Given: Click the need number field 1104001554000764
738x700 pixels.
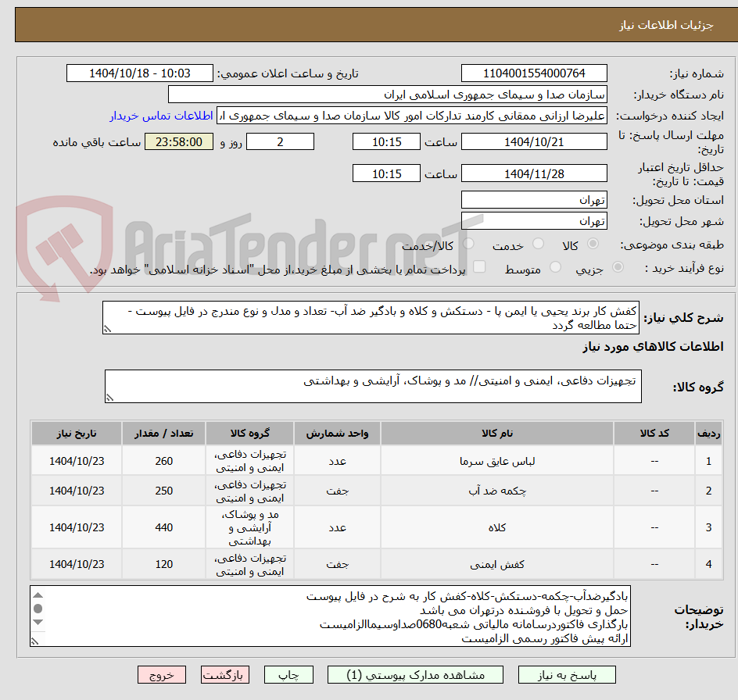Looking at the screenshot, I should click(534, 73).
